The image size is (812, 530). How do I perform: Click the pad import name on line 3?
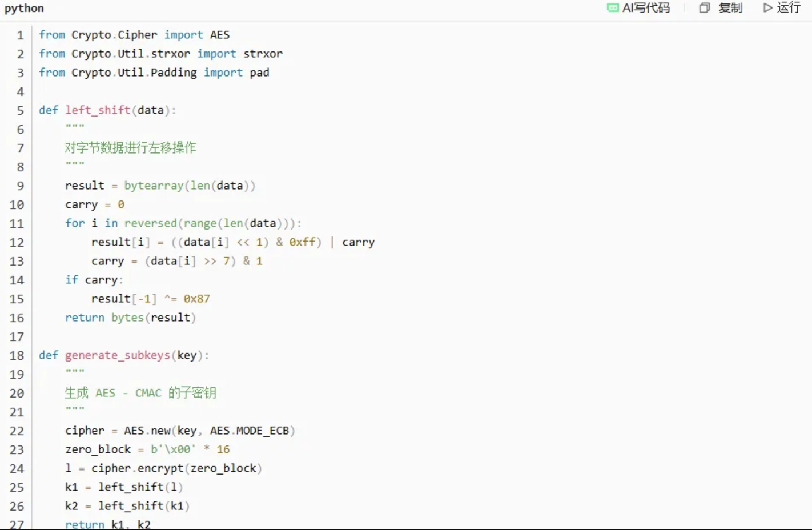point(259,73)
